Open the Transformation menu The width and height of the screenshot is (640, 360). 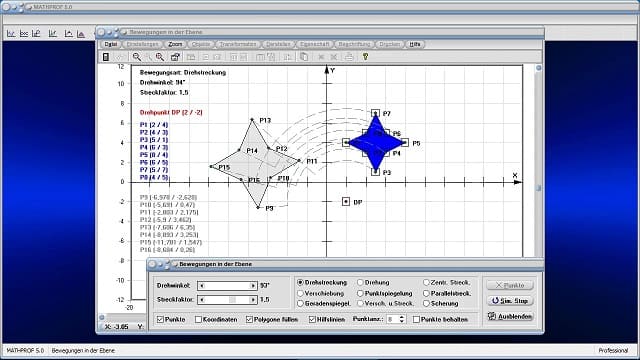(x=238, y=44)
